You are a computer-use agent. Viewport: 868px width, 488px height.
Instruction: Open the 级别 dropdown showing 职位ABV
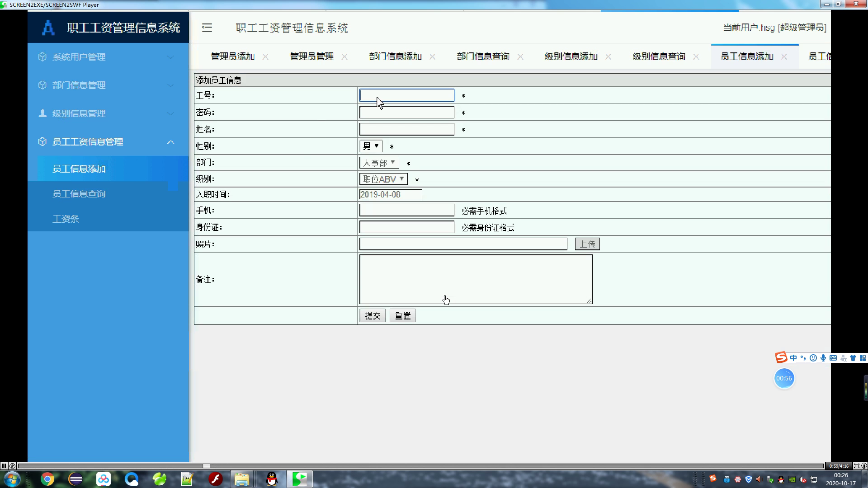coord(383,179)
